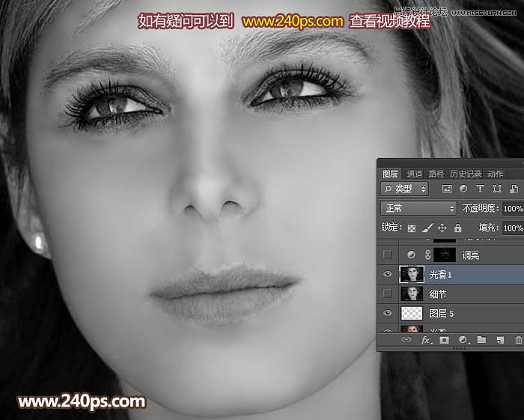Open the 正常 blend mode dropdown
The image size is (524, 420).
(x=418, y=208)
